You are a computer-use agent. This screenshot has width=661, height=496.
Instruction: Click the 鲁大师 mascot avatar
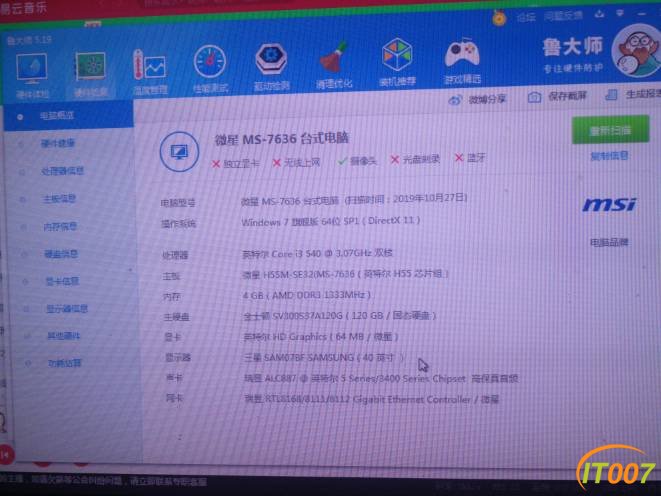(638, 51)
